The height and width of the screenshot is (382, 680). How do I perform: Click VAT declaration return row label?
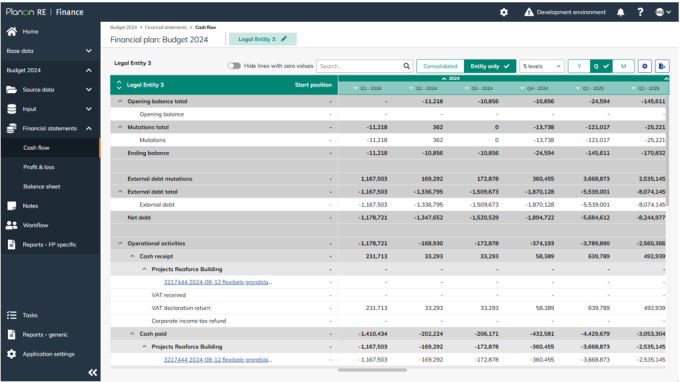pyautogui.click(x=181, y=308)
